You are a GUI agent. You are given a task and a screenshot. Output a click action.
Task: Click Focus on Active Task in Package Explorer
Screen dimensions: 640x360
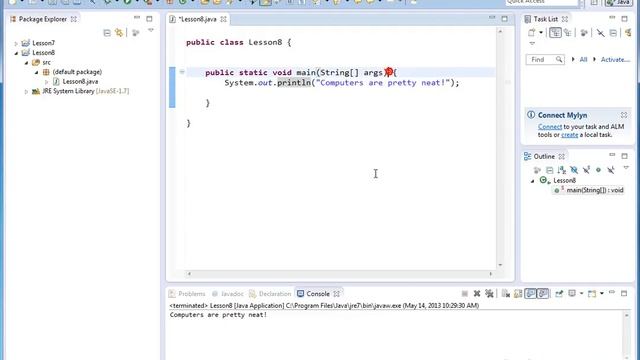[x=136, y=33]
